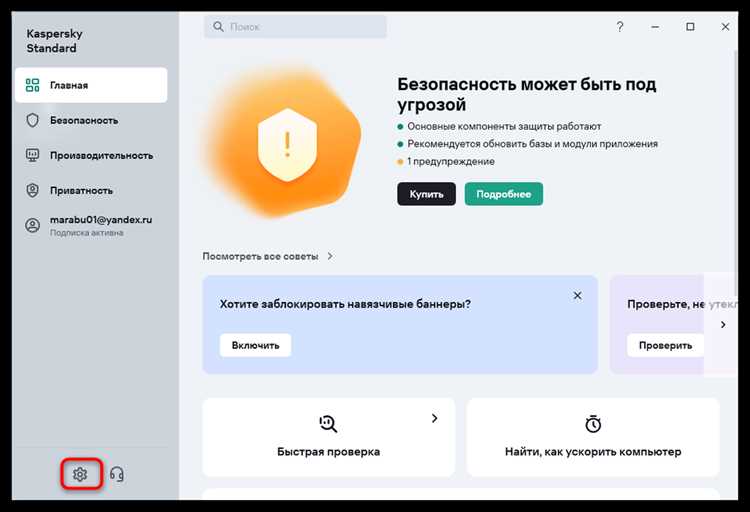Open the Главная section
This screenshot has height=512, width=750.
tap(91, 85)
